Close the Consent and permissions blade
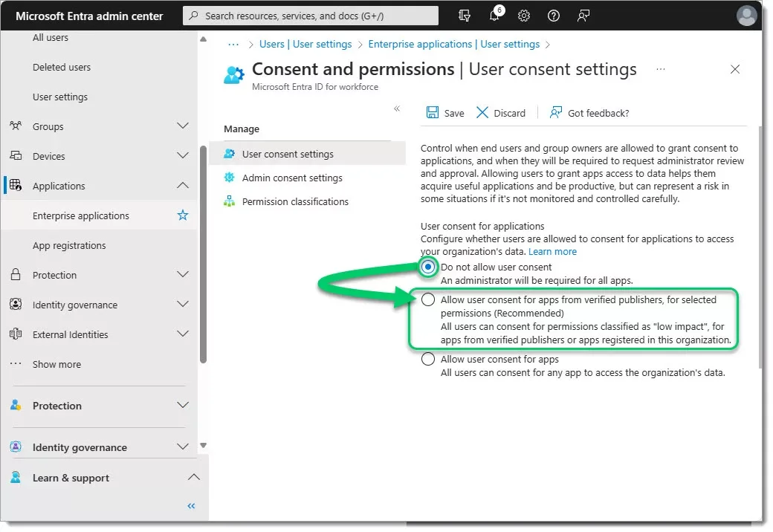Screen dimensions: 773x532 point(735,69)
